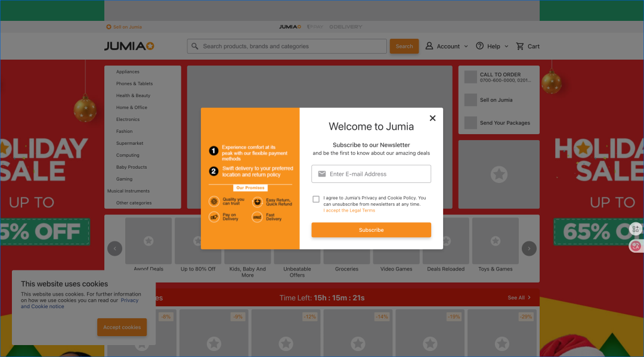Click the search products input field
Viewport: 644px width, 357px height.
[x=287, y=46]
